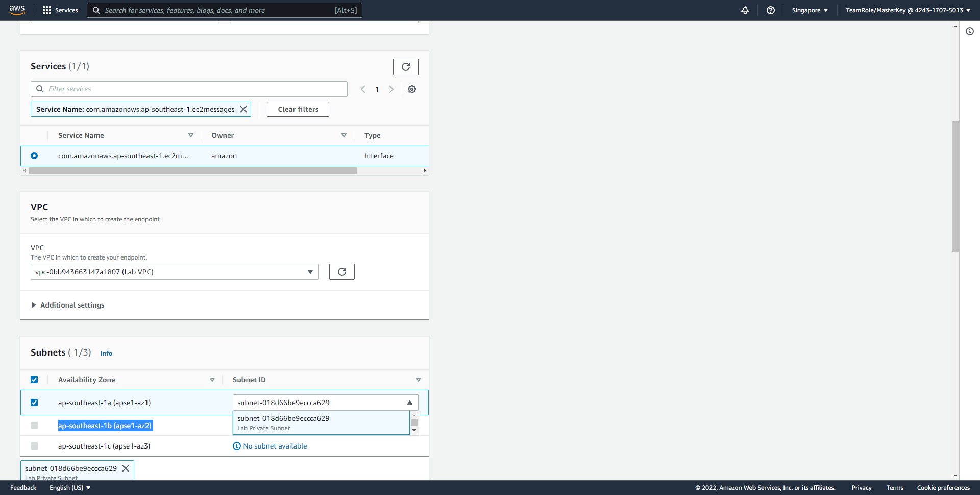Uncheck the select-all subnets checkbox

(34, 380)
